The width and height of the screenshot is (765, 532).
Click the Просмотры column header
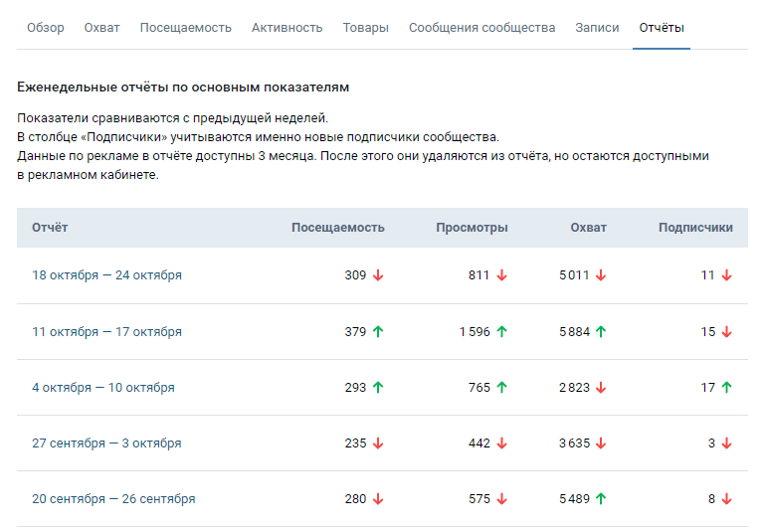[x=472, y=228]
